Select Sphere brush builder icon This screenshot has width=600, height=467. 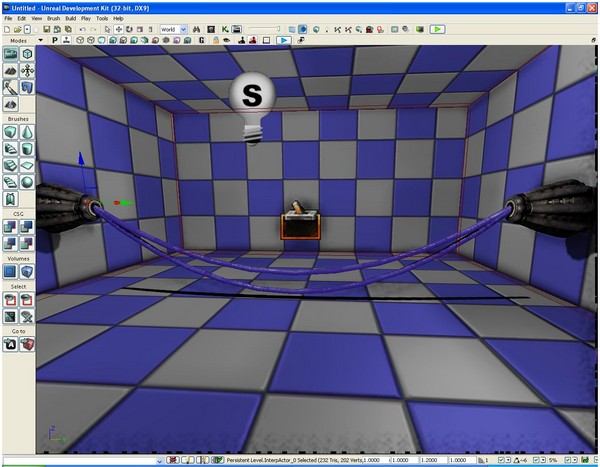coord(27,182)
